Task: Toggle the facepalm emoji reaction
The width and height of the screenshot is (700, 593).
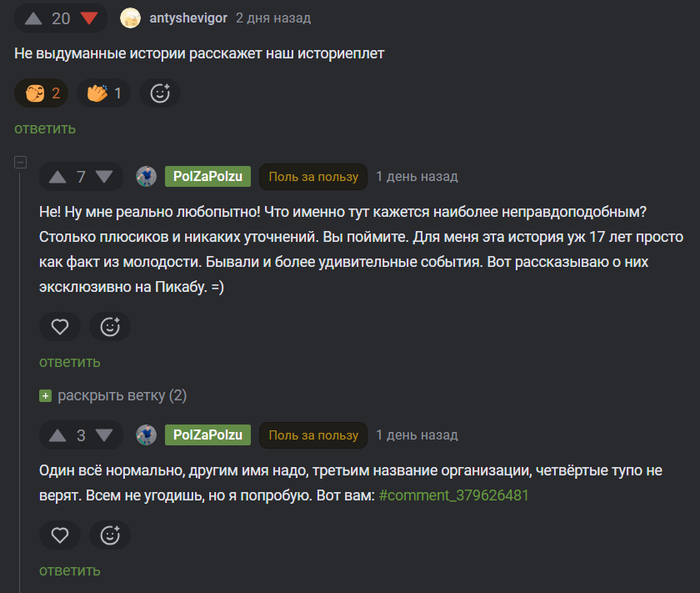Action: pyautogui.click(x=43, y=93)
